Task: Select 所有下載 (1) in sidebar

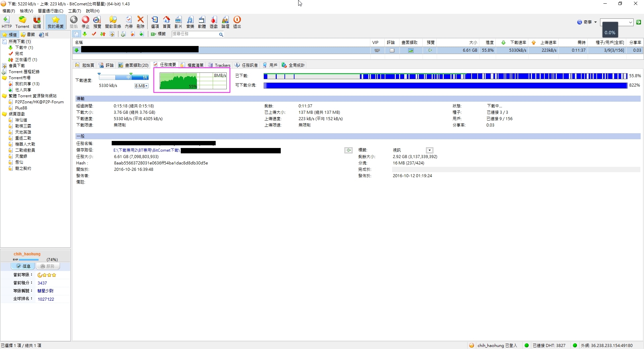Action: point(19,42)
